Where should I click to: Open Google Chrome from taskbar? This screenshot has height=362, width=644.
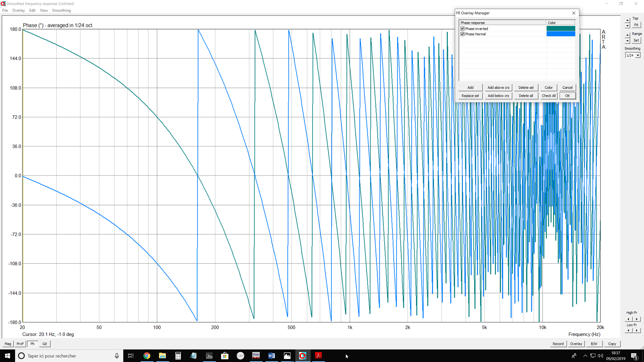(x=147, y=356)
